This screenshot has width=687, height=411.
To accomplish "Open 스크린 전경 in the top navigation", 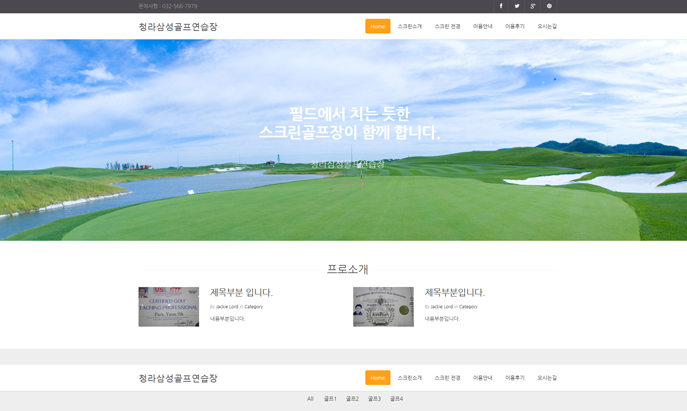I will pyautogui.click(x=447, y=26).
